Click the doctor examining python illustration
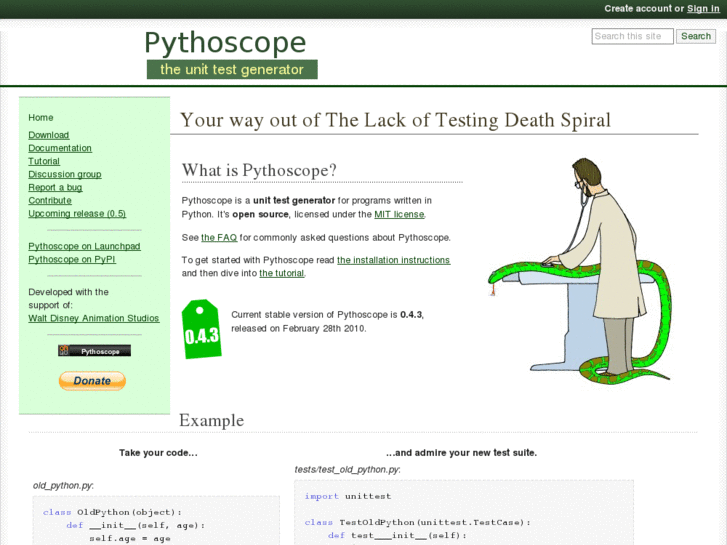Viewport: 727px width, 545px height. [580, 271]
